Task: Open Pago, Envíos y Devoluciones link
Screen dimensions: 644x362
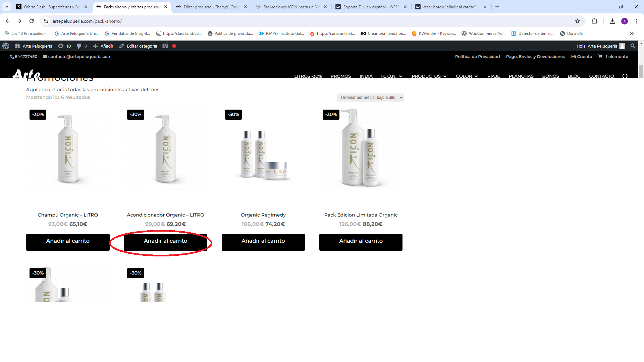Action: [535, 56]
